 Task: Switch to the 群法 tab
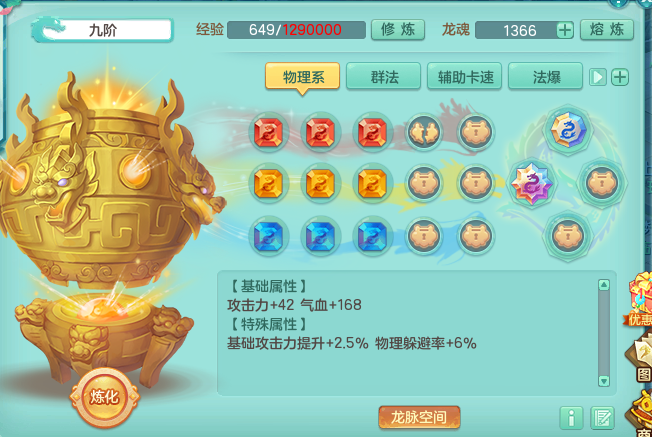(383, 76)
